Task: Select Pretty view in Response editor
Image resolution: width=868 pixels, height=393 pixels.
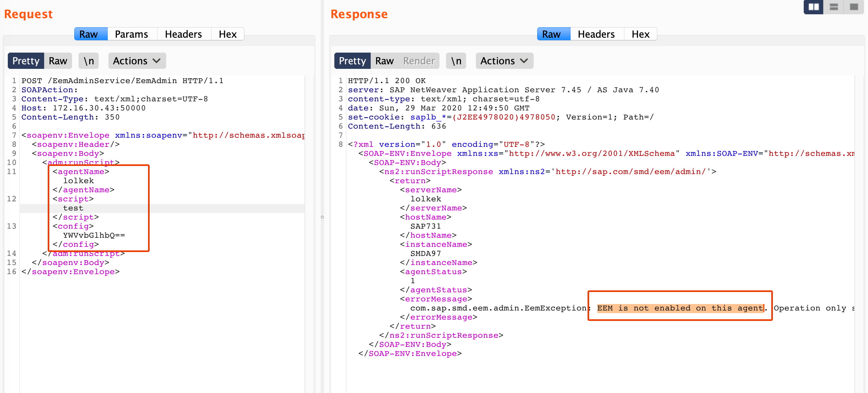Action: pyautogui.click(x=352, y=61)
